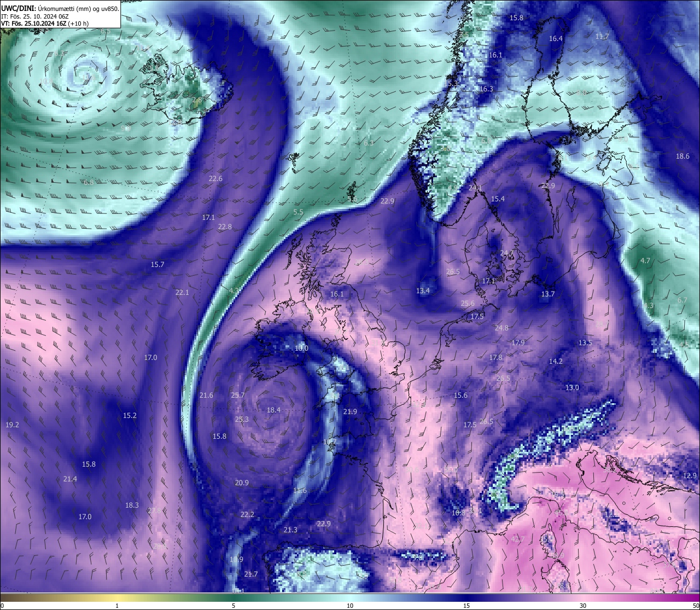The height and width of the screenshot is (610, 700).
Task: Click the '15.7' value label over the Atlantic
Action: (x=157, y=264)
